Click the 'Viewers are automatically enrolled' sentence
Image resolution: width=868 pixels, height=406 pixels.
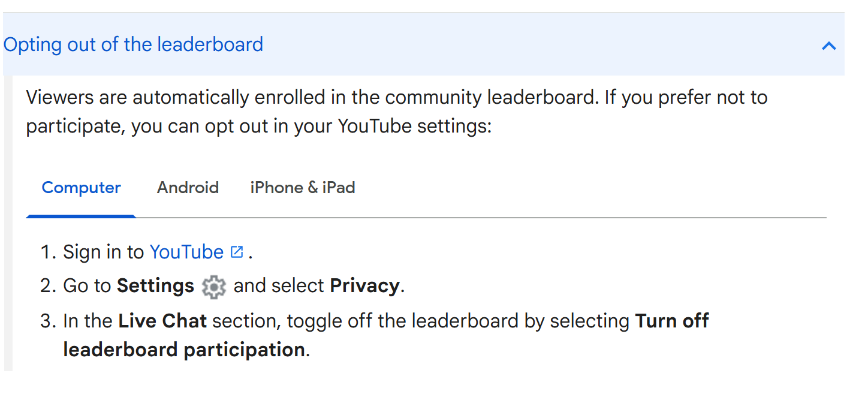pos(312,97)
